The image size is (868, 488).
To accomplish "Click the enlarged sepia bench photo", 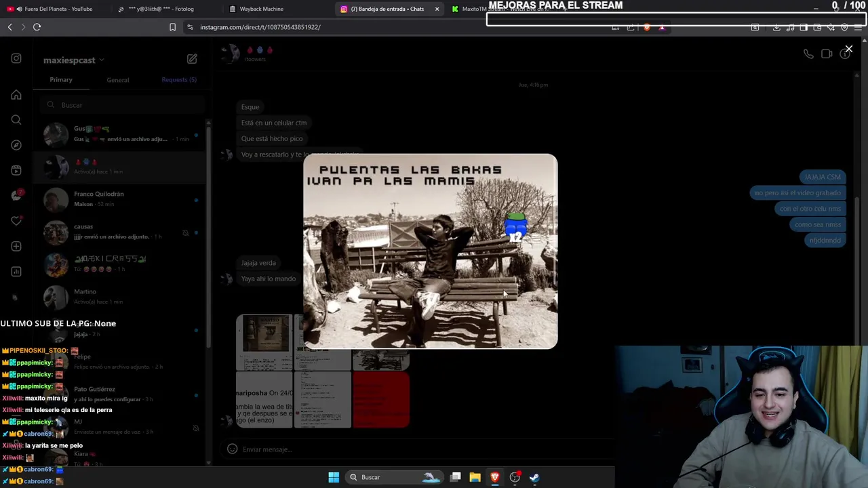I will [x=431, y=251].
